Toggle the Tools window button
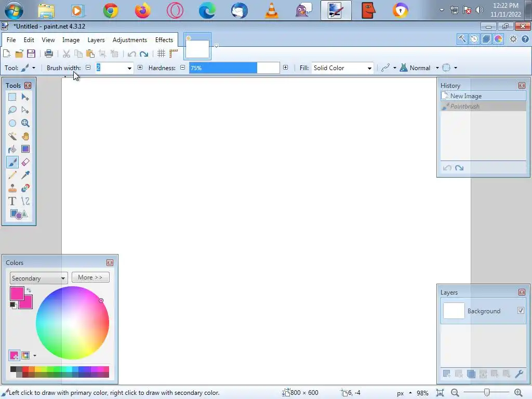Image resolution: width=532 pixels, height=399 pixels. point(462,39)
